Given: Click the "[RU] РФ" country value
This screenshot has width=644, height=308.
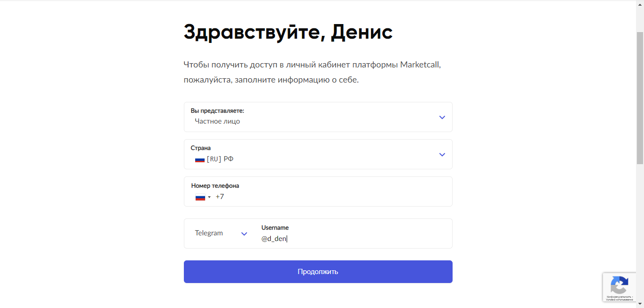Looking at the screenshot, I should click(x=220, y=159).
